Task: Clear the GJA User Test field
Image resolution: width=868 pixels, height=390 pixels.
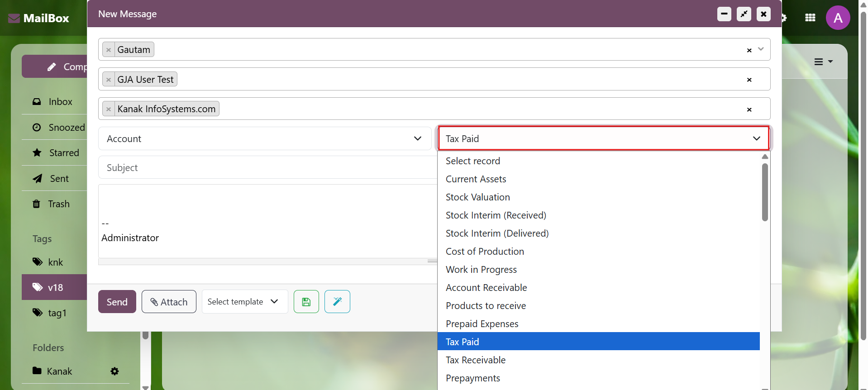Action: click(x=749, y=80)
